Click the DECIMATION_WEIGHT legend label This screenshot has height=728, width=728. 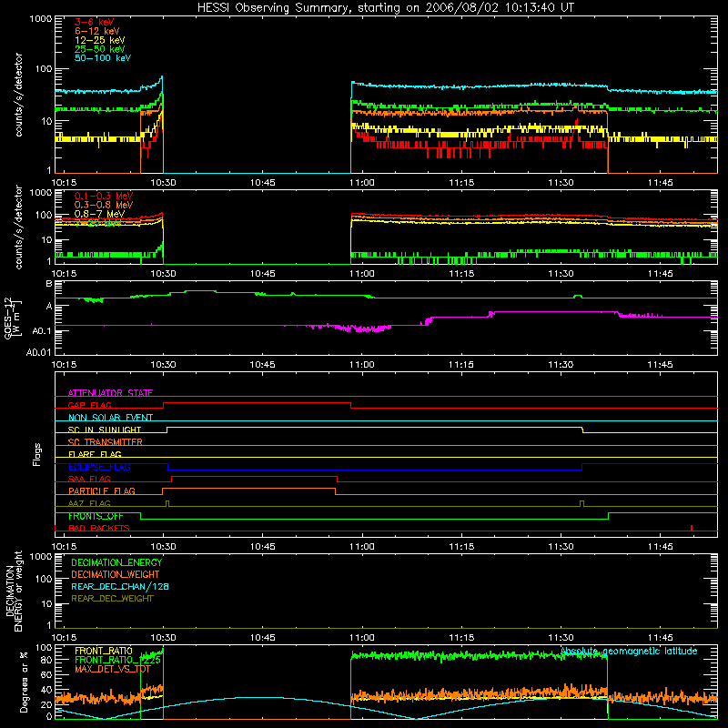click(x=116, y=575)
